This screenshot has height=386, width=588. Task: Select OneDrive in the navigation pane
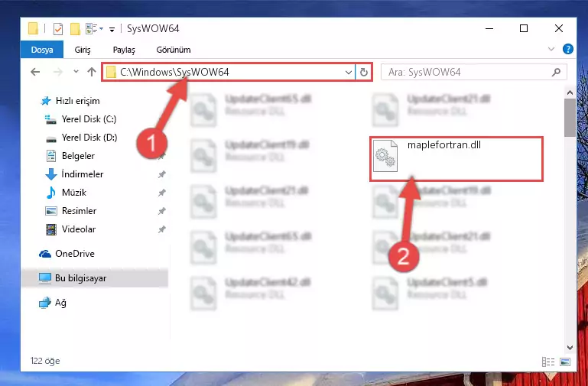pos(67,254)
